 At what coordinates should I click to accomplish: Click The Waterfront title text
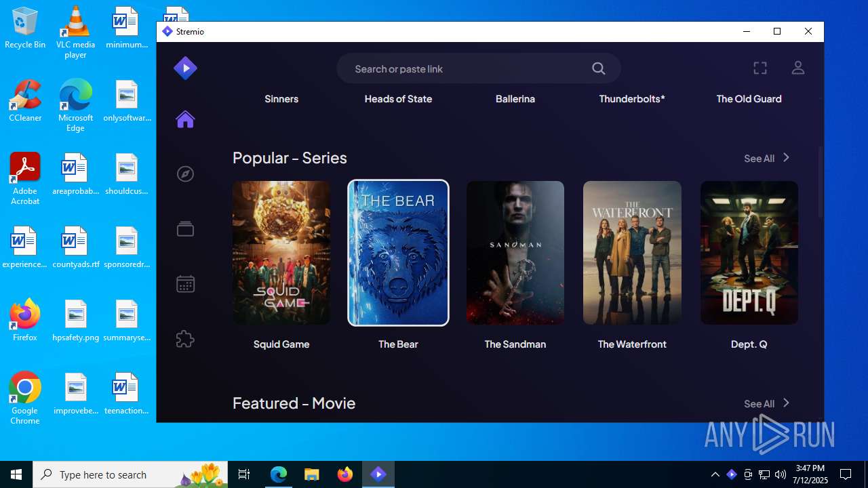[x=632, y=344]
